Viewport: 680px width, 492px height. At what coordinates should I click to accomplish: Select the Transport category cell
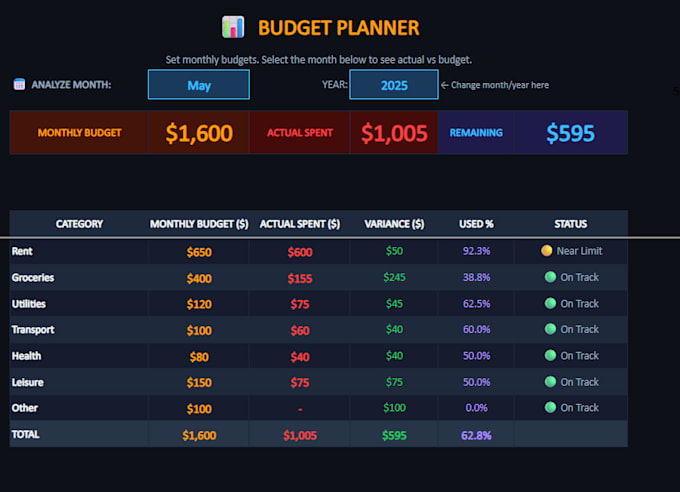79,330
